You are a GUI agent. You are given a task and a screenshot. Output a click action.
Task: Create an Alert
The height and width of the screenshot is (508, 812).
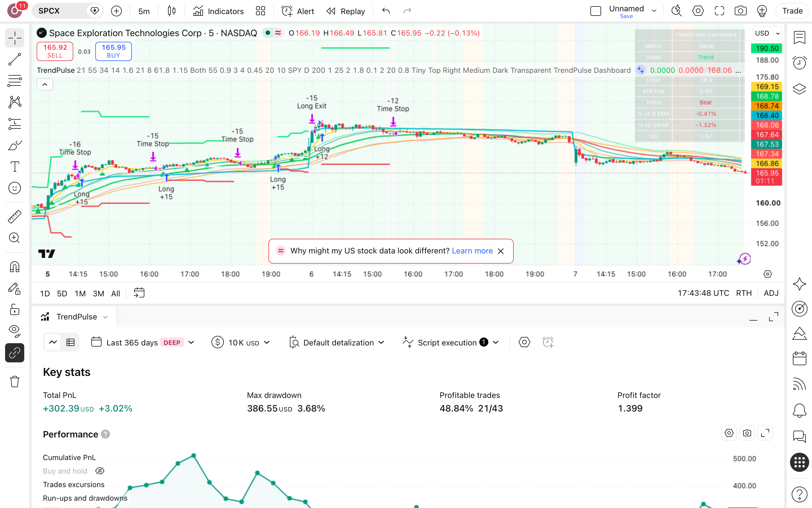(297, 11)
